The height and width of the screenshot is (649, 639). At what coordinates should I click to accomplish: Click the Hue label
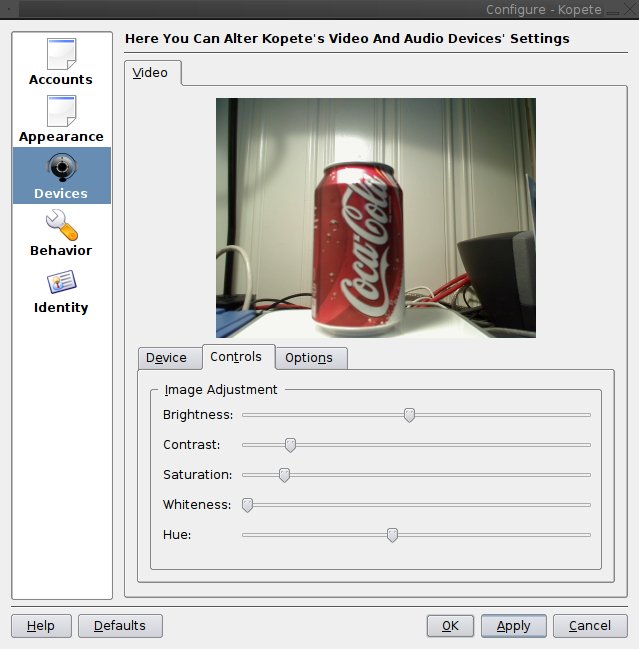(177, 535)
